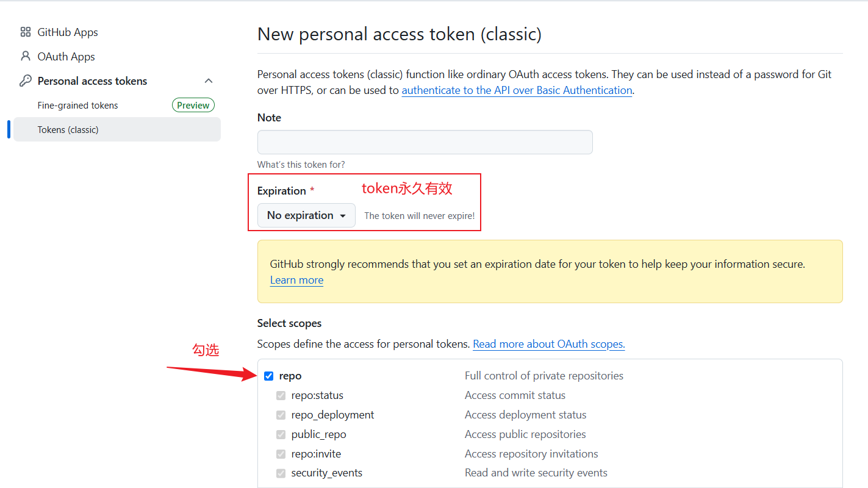Follow the authenticate to the API link

pyautogui.click(x=517, y=90)
